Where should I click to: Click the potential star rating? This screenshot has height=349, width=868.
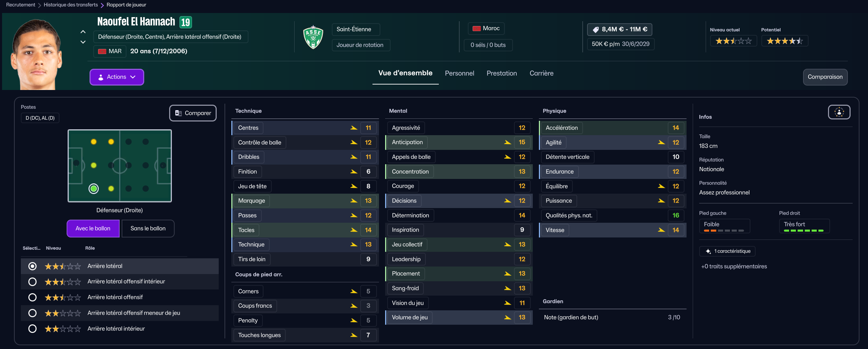pyautogui.click(x=785, y=41)
